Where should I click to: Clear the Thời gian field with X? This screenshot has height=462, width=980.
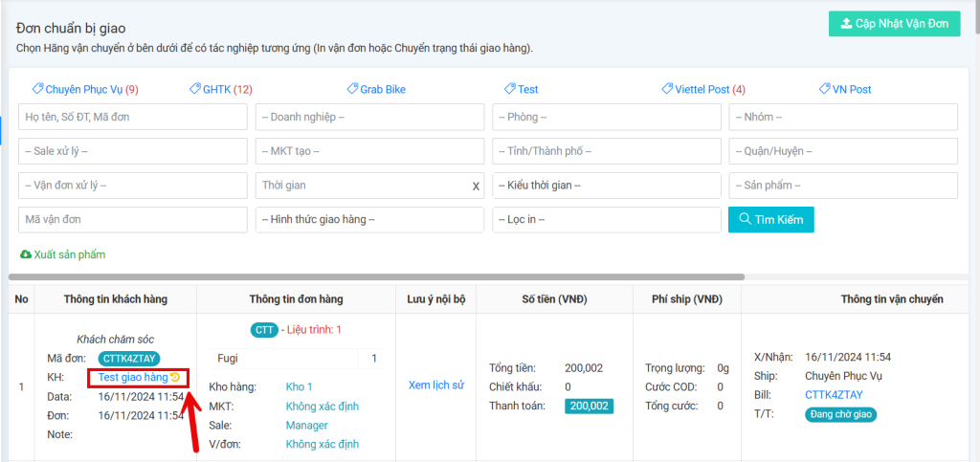tap(476, 186)
